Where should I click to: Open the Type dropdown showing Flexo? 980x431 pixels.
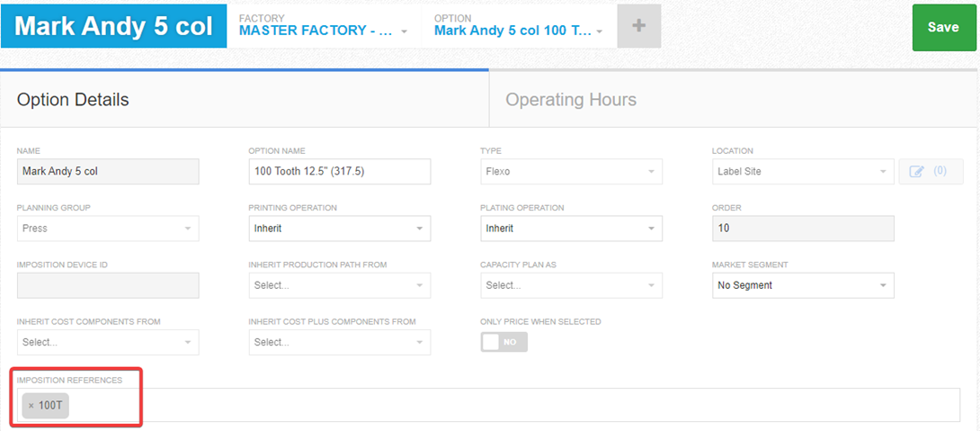point(571,171)
